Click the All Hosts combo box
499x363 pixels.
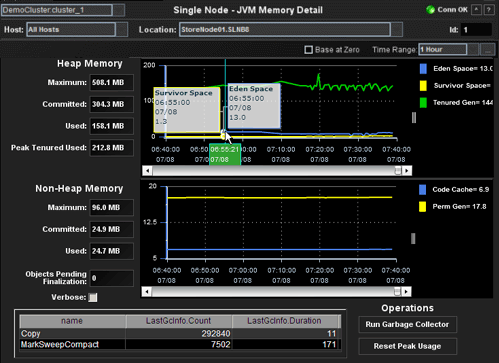pos(71,30)
